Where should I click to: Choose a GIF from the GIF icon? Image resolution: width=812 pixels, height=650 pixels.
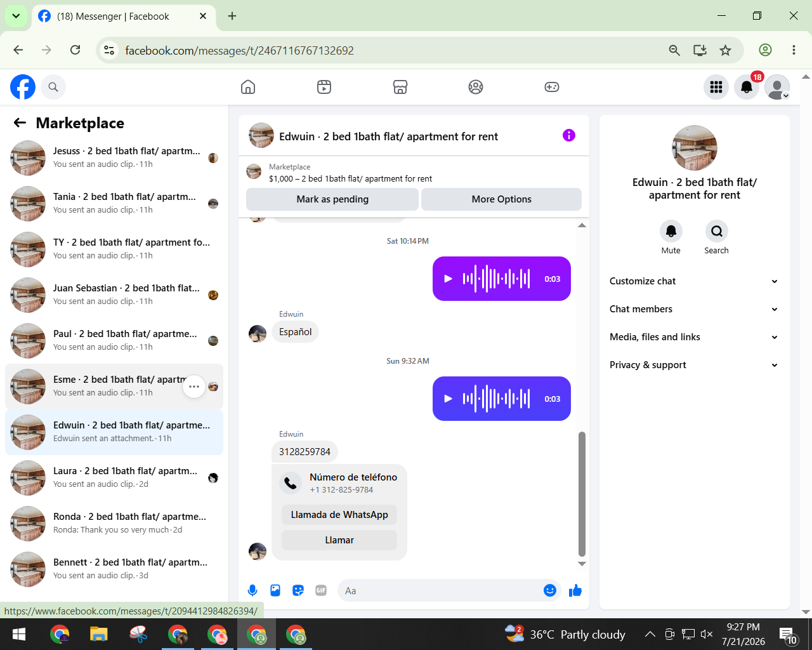(x=321, y=591)
